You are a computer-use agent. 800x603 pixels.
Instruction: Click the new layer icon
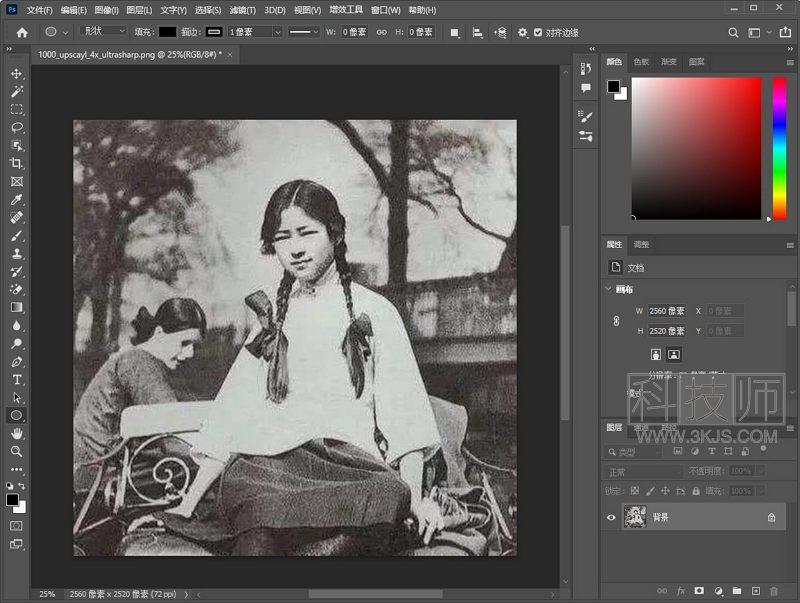pyautogui.click(x=756, y=591)
